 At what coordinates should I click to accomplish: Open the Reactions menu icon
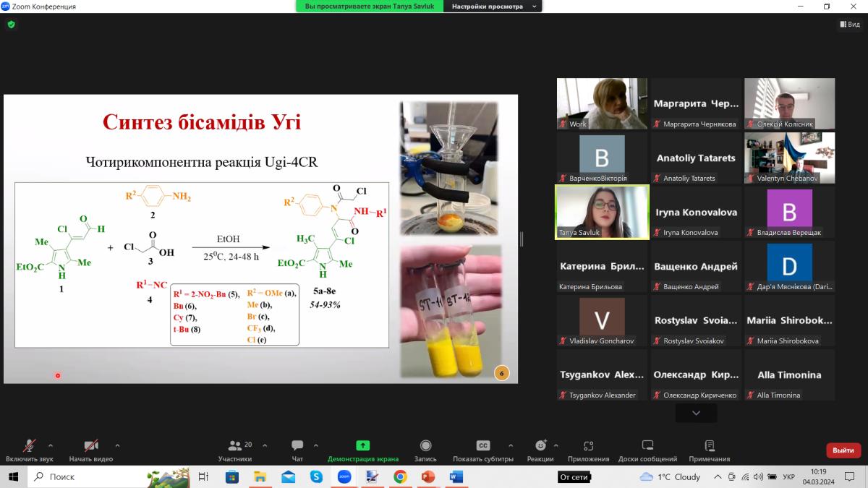(x=540, y=446)
